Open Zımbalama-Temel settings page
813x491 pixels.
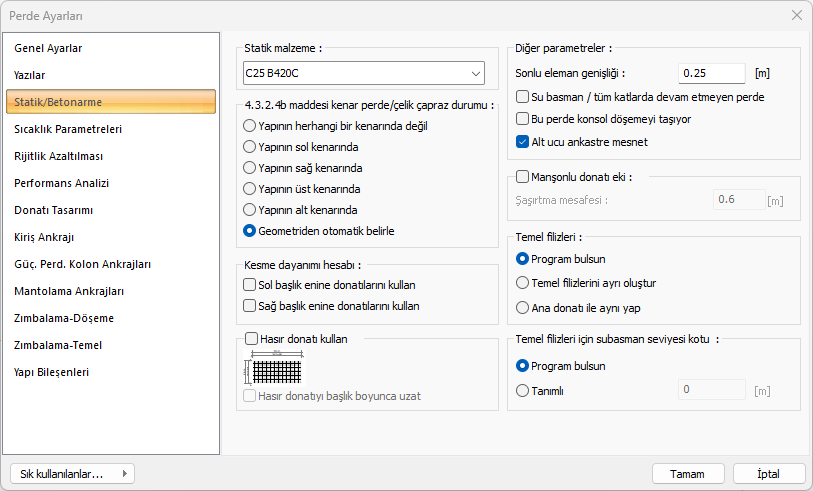[x=58, y=345]
